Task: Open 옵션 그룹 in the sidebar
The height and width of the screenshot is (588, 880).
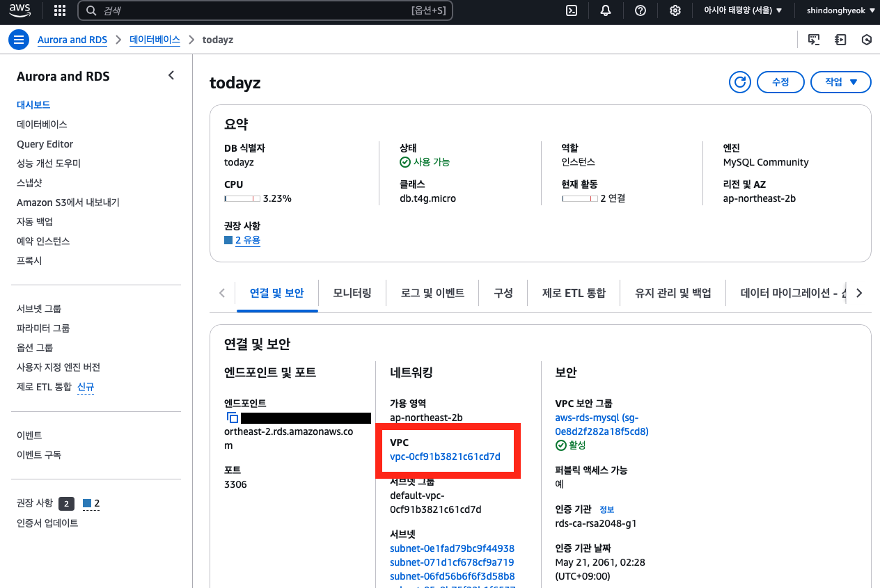Action: click(x=35, y=347)
